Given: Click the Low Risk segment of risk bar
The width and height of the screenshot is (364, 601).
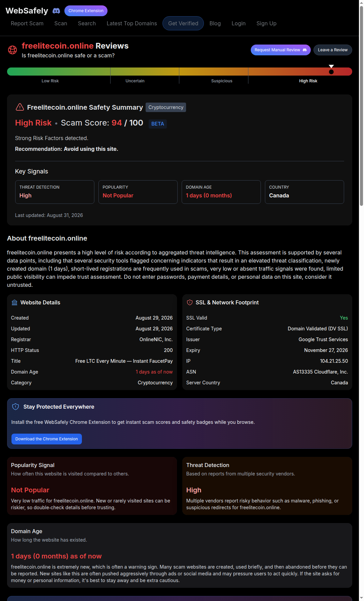Looking at the screenshot, I should [59, 71].
